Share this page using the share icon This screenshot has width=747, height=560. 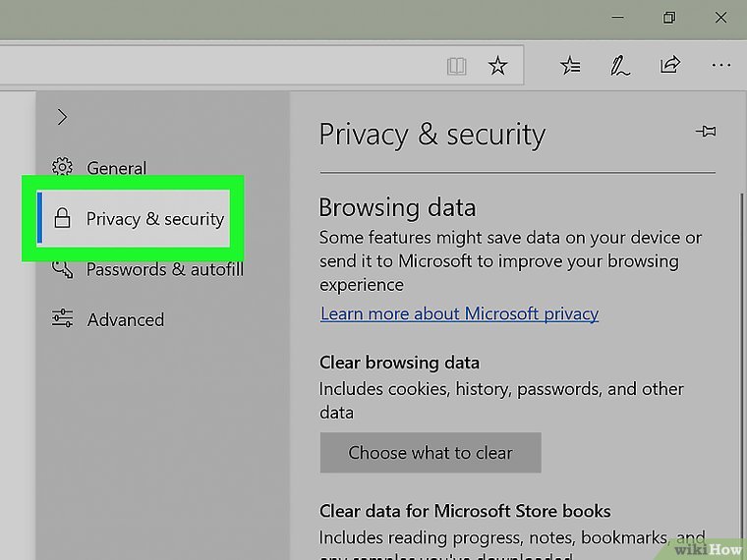(670, 66)
